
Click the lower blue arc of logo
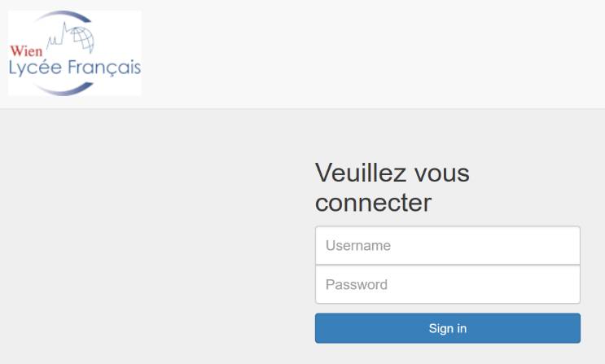[x=64, y=89]
